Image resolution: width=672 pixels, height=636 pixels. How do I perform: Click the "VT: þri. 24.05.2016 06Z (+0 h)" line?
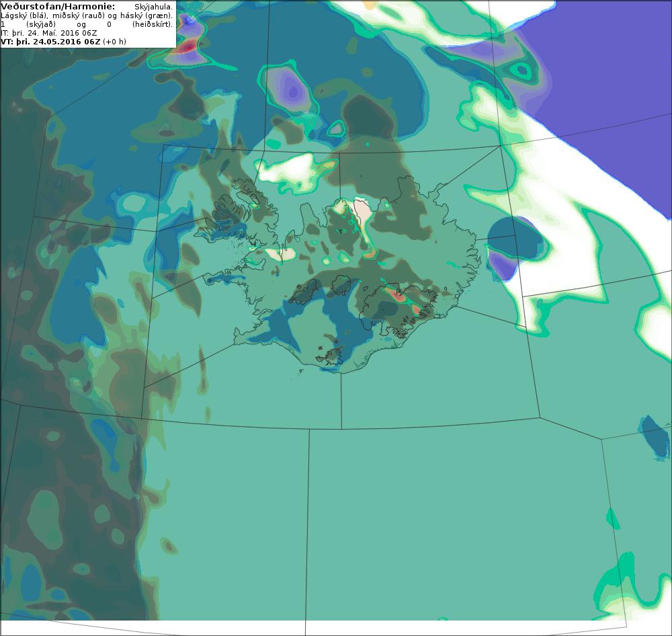point(63,42)
